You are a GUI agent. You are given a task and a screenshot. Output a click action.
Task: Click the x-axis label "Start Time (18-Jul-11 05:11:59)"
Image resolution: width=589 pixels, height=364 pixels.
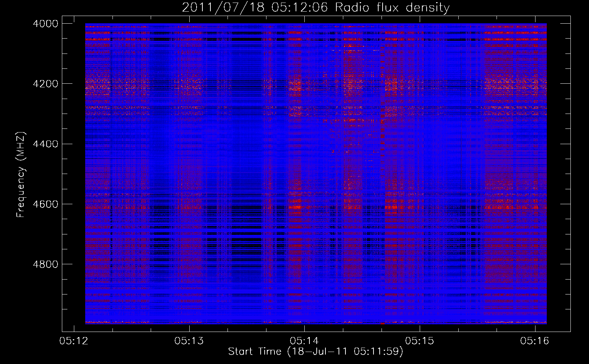[316, 352]
